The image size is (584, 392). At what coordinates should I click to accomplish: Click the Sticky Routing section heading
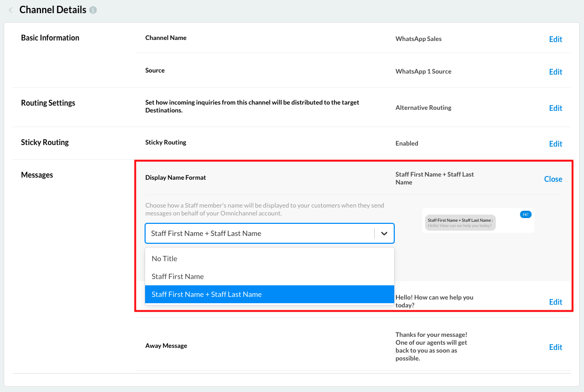pos(45,142)
